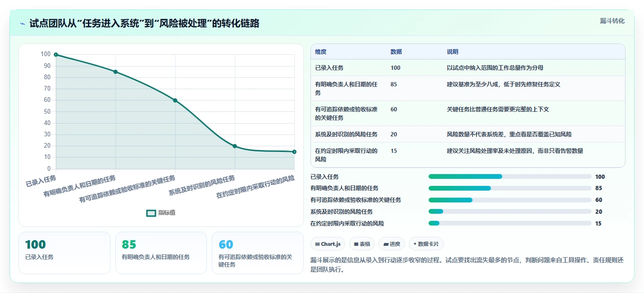Open the card showing 60

click(x=258, y=252)
